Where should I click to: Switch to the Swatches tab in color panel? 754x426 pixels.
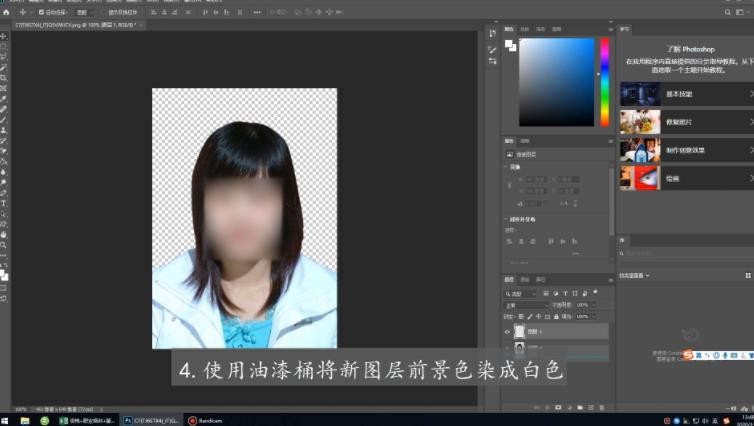point(525,29)
